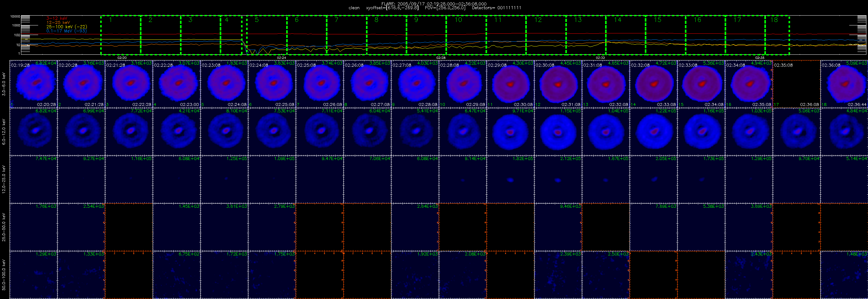Screen dimensions: 868x299
Task: Click the '02:24' time axis label
Action: tap(281, 58)
